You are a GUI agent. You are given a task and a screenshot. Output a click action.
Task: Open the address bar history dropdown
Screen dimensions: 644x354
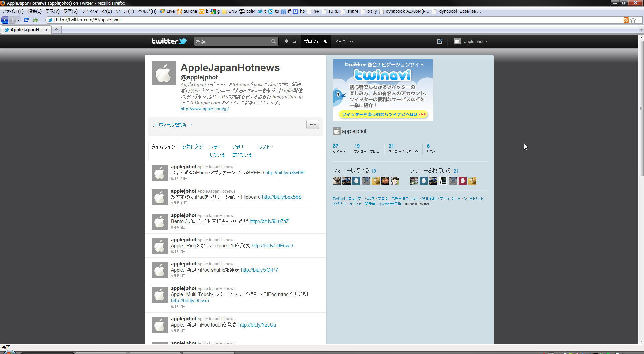pos(640,20)
